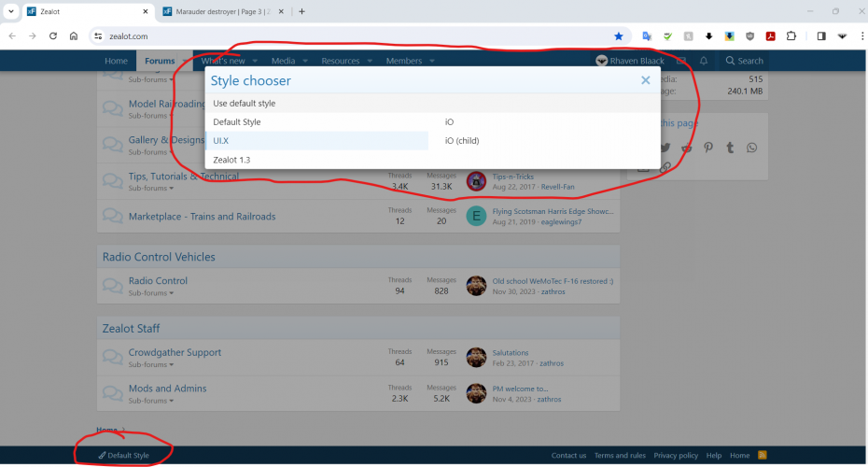Open the Google Translate extension
Image resolution: width=868 pixels, height=467 pixels.
pos(647,36)
